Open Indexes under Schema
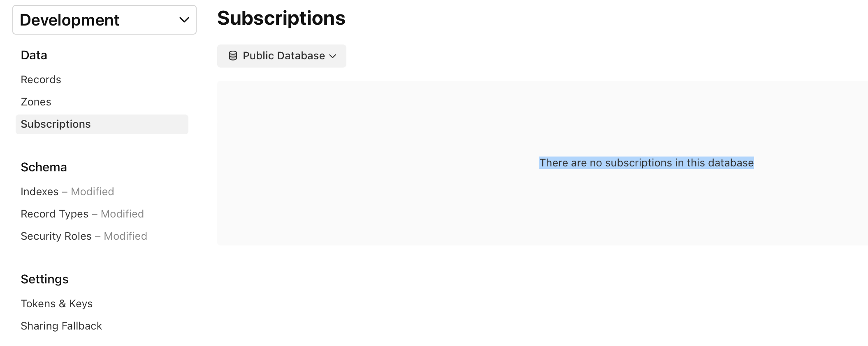 [39, 192]
